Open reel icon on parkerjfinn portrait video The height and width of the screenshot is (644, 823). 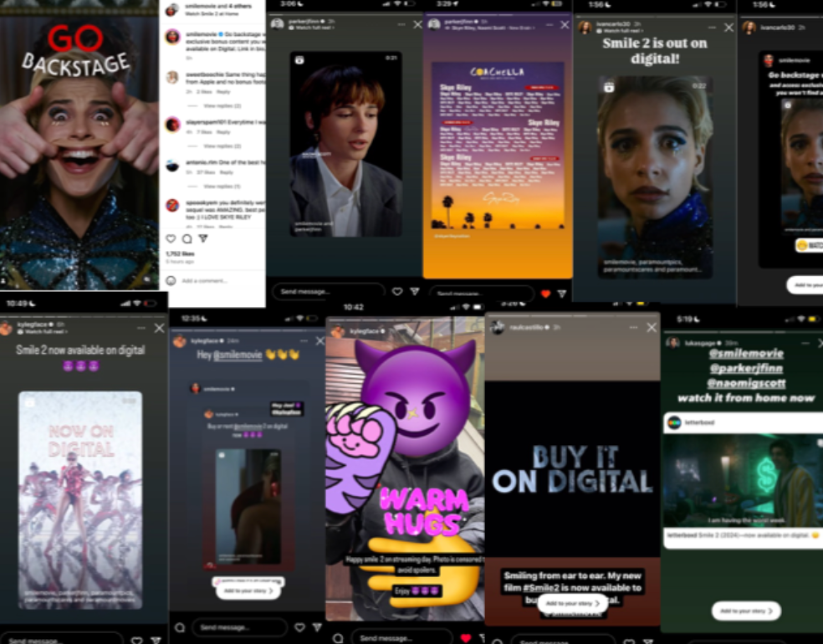point(299,60)
